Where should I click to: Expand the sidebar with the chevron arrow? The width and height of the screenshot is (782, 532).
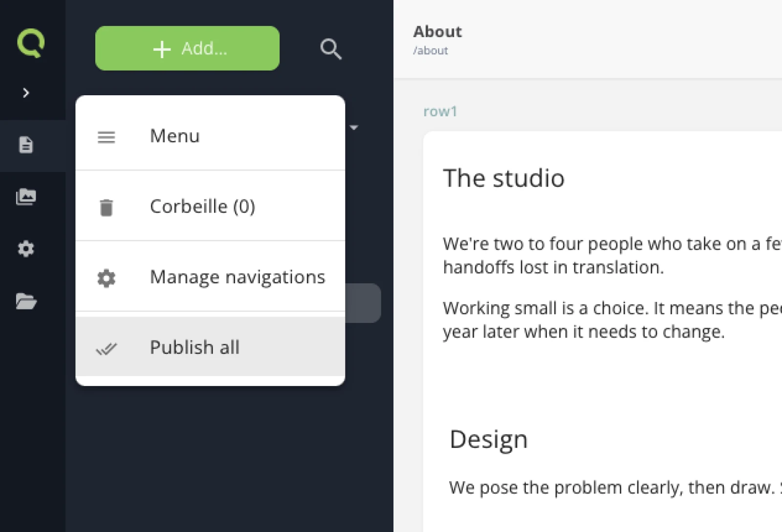pyautogui.click(x=26, y=93)
